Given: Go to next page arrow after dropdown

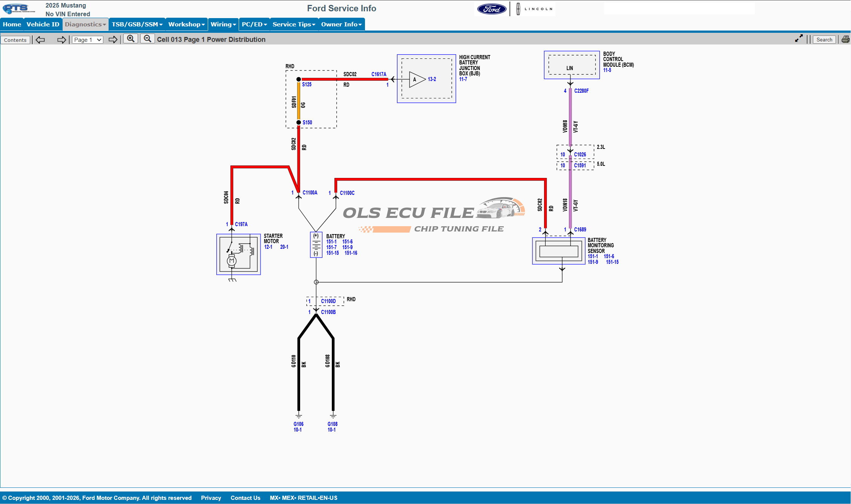Looking at the screenshot, I should click(113, 40).
